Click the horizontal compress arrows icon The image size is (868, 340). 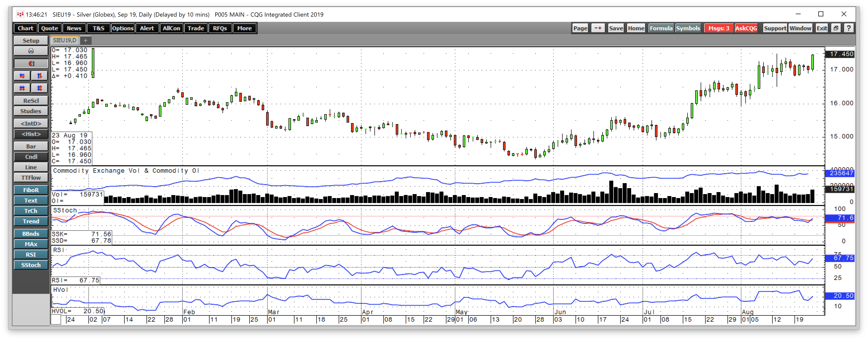[22, 88]
